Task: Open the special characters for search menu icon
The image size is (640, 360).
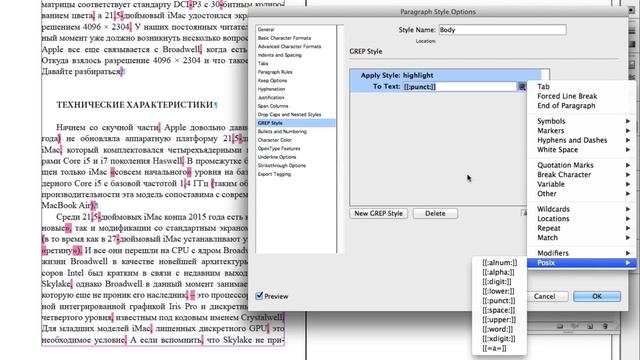Action: (x=522, y=87)
